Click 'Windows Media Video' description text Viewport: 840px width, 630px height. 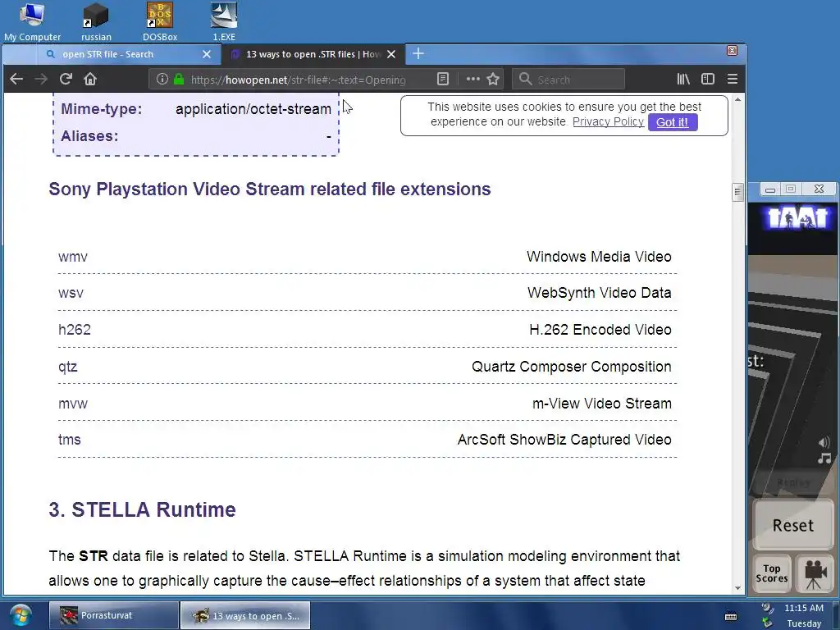point(599,257)
